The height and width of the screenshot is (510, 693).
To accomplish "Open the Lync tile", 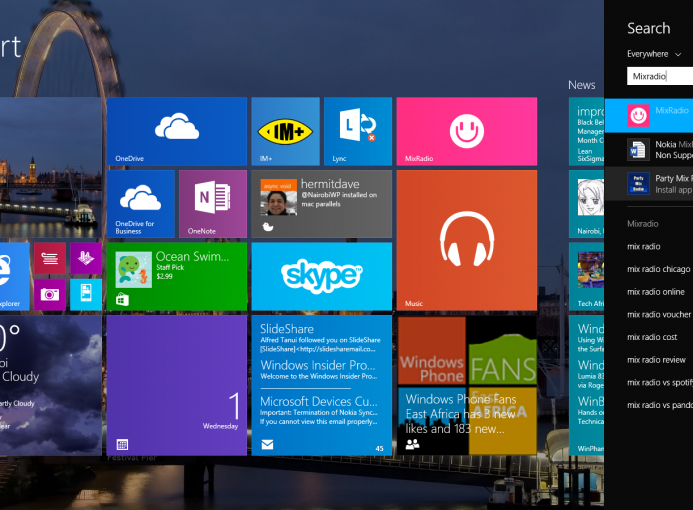I will 358,131.
